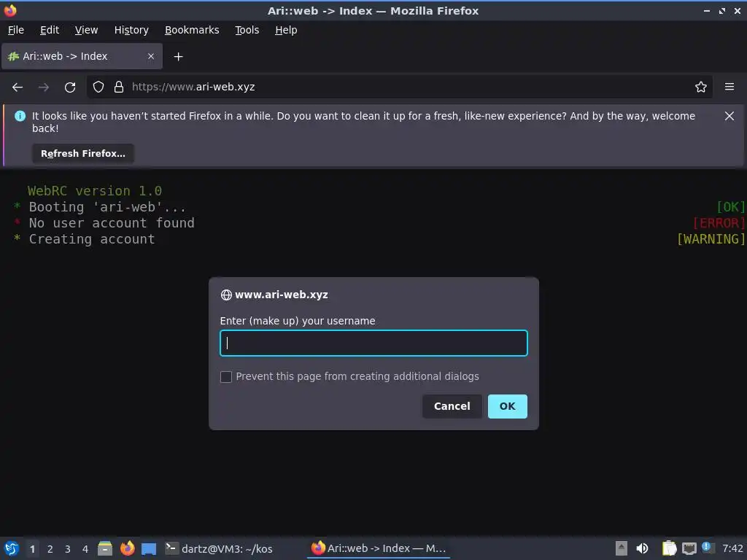Go back with the back arrow
The image size is (747, 560).
point(18,87)
